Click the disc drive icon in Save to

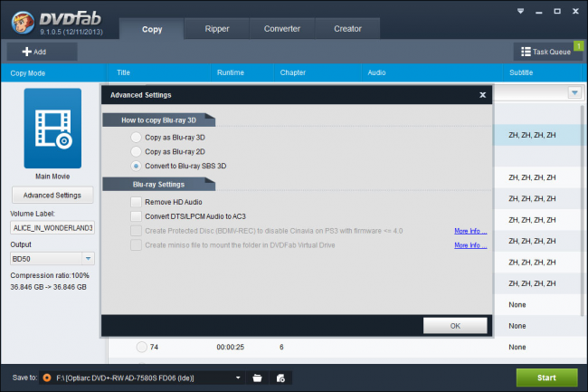tap(47, 378)
